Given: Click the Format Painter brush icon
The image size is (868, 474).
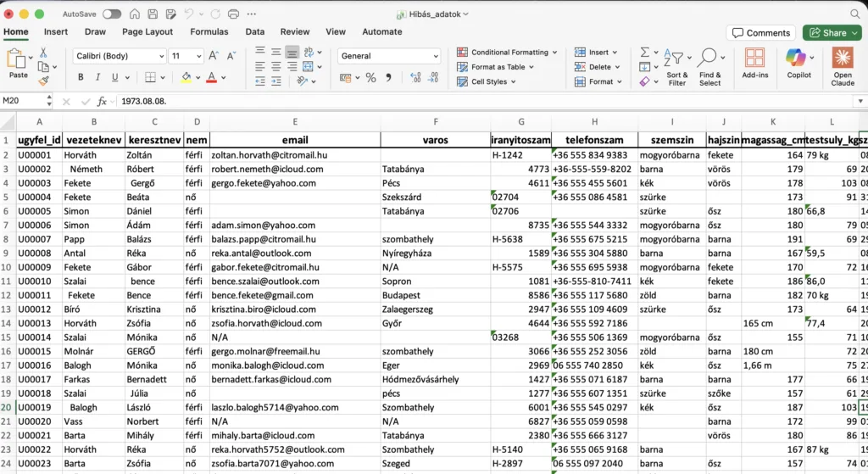Looking at the screenshot, I should click(x=44, y=81).
